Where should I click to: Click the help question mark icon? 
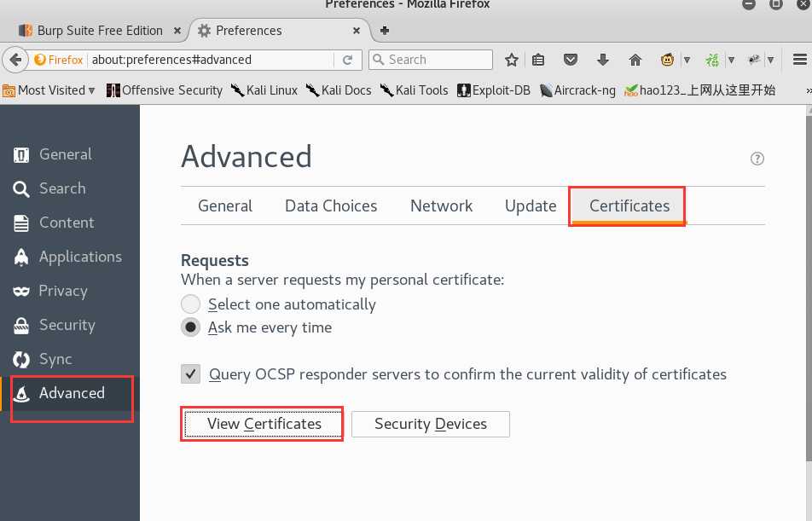757,159
